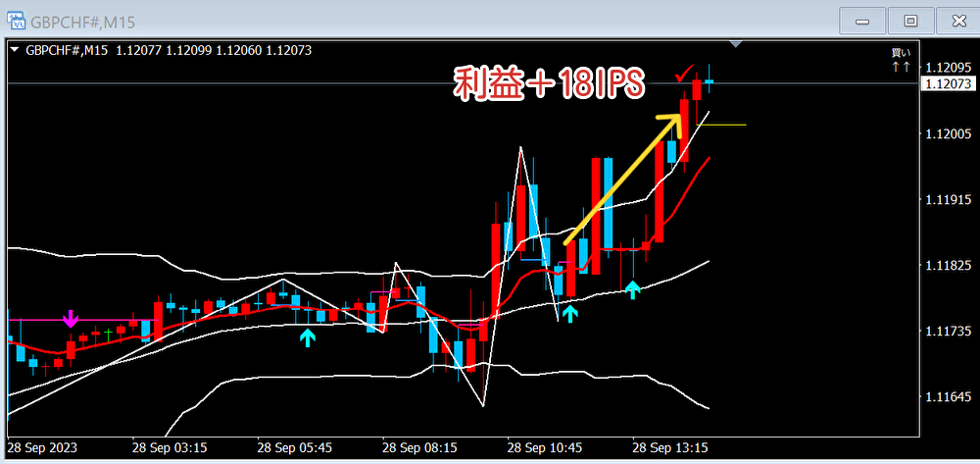Click the 28 Sep 03:15 time label
The width and height of the screenshot is (980, 464).
click(x=170, y=448)
